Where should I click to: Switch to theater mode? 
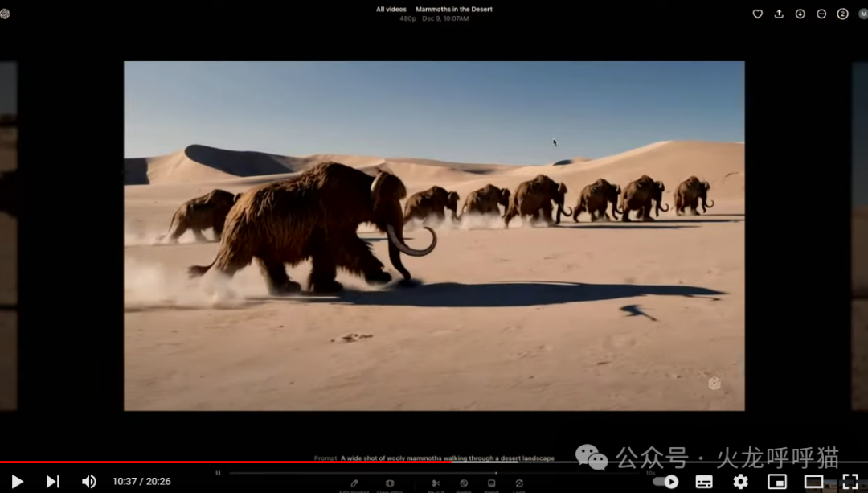[x=813, y=482]
